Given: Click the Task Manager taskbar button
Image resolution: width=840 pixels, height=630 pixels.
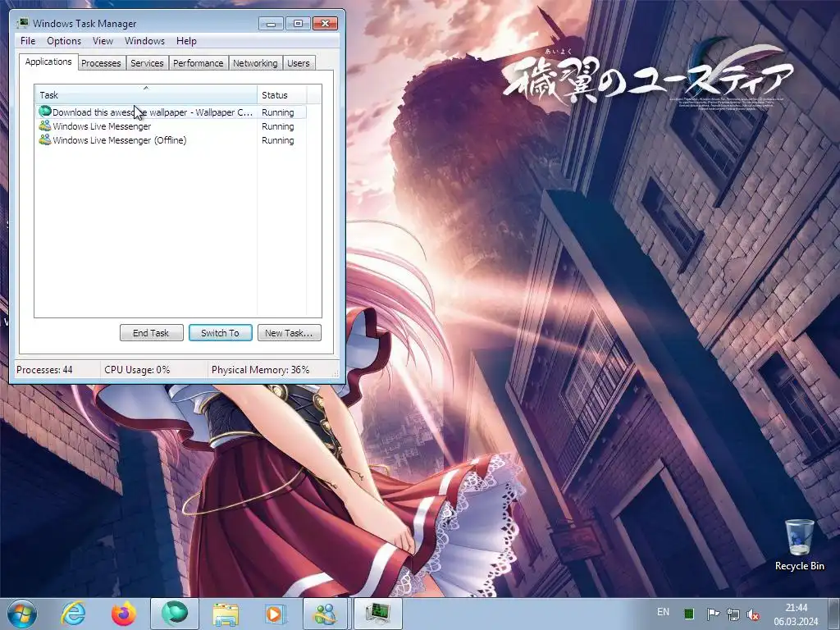Looking at the screenshot, I should click(x=378, y=614).
